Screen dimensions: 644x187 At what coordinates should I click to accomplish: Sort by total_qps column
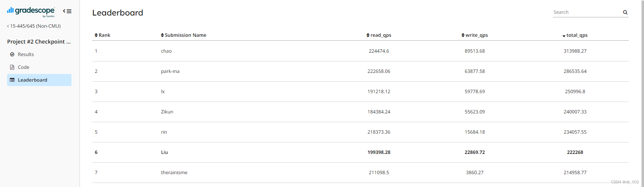(575, 35)
